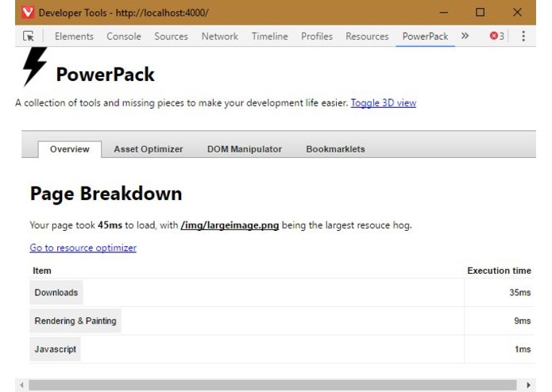This screenshot has height=392, width=552.
Task: Open the Resources panel tab
Action: [367, 37]
